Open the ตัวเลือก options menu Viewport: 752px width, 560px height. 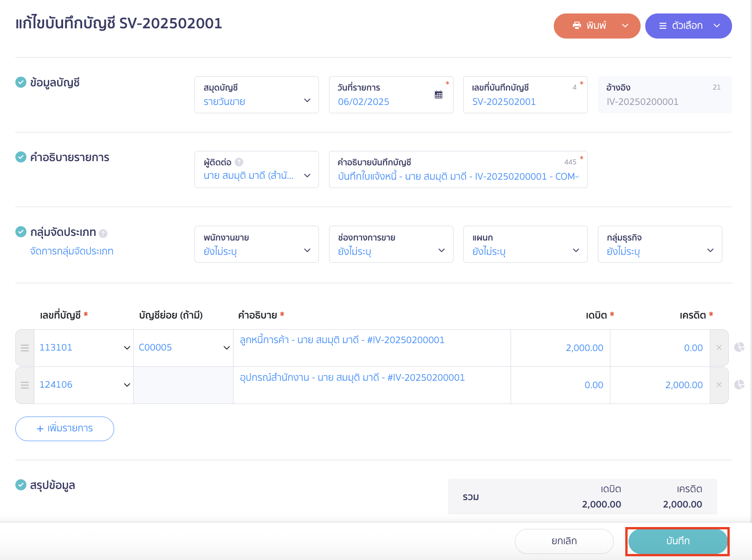click(x=688, y=26)
